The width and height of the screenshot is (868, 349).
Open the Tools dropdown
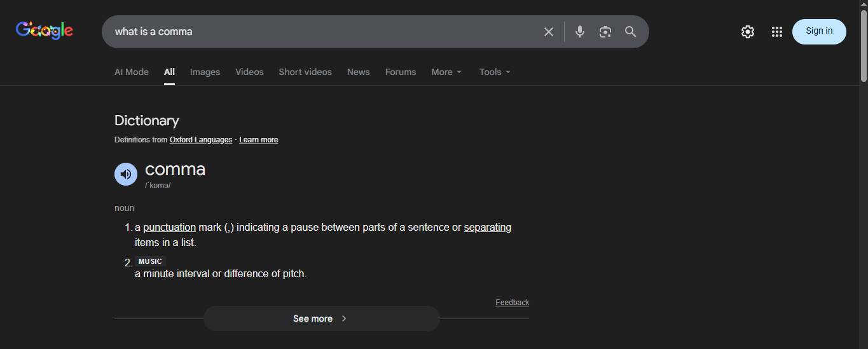(495, 72)
